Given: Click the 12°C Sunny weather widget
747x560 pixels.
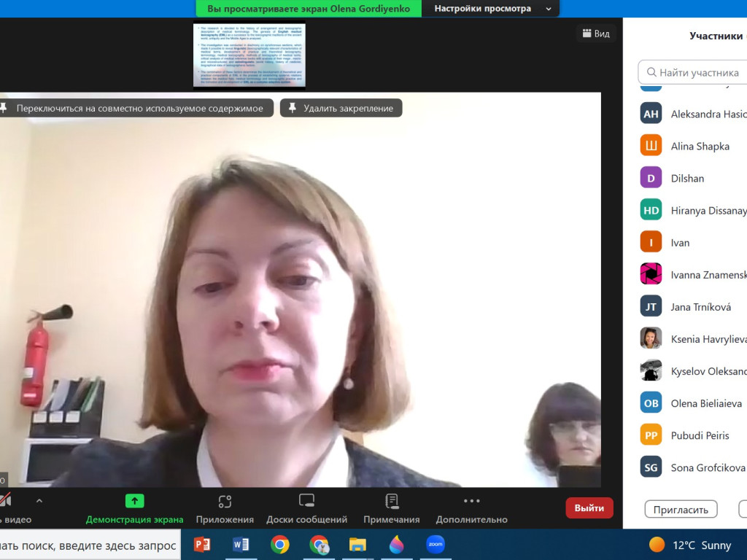Looking at the screenshot, I should pyautogui.click(x=690, y=545).
